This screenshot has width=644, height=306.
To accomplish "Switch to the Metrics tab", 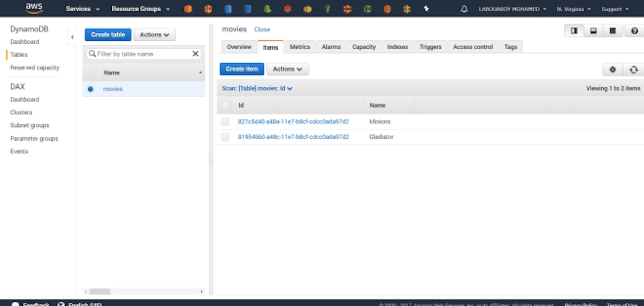I will (x=300, y=47).
